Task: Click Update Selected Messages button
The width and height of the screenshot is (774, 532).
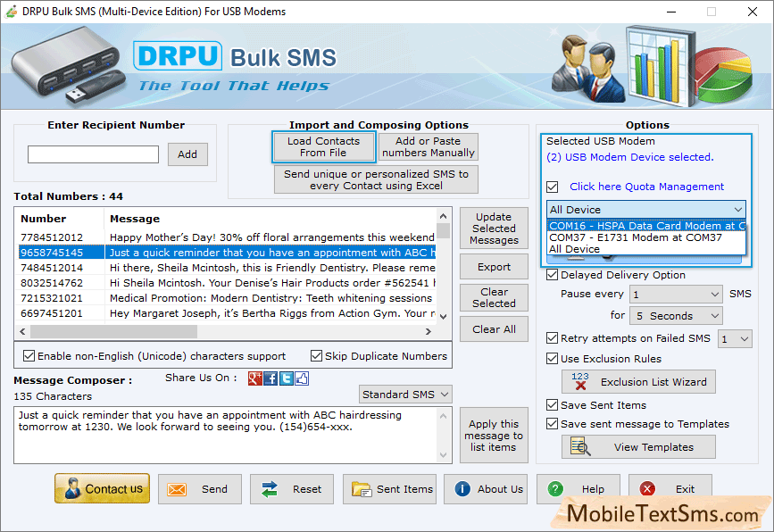Action: tap(494, 229)
